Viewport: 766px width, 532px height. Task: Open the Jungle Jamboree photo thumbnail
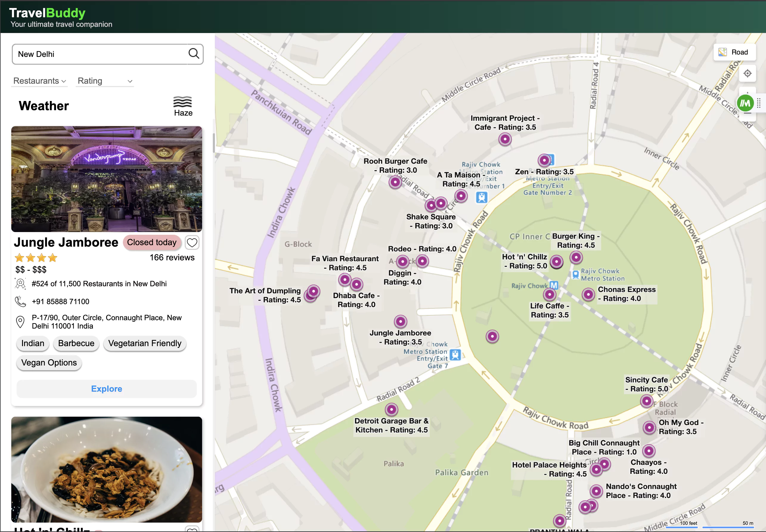107,179
